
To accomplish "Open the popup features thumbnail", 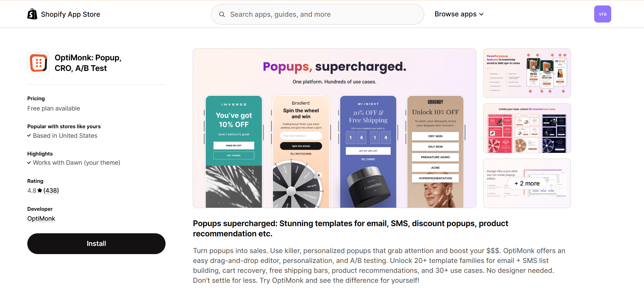I will [527, 73].
